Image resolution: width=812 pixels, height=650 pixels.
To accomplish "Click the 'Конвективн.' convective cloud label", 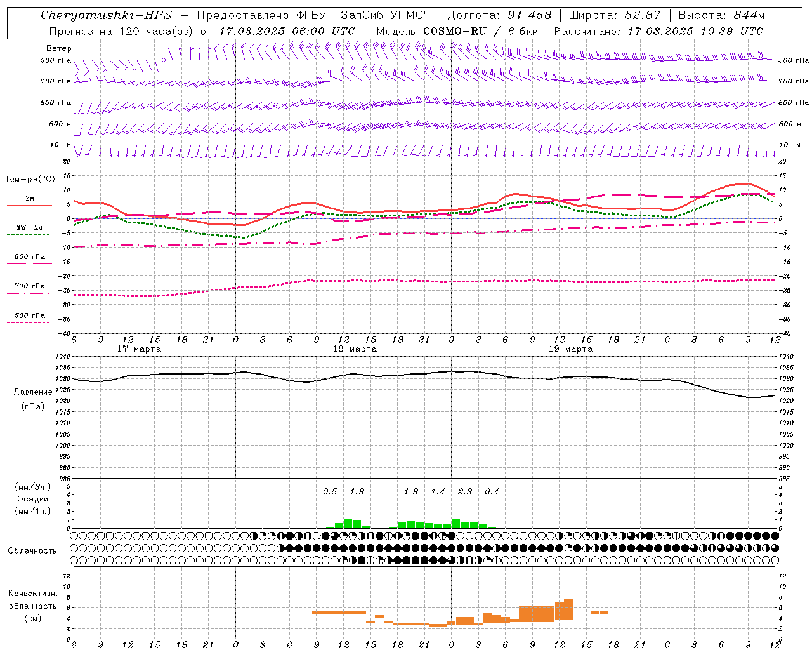I will [x=33, y=594].
